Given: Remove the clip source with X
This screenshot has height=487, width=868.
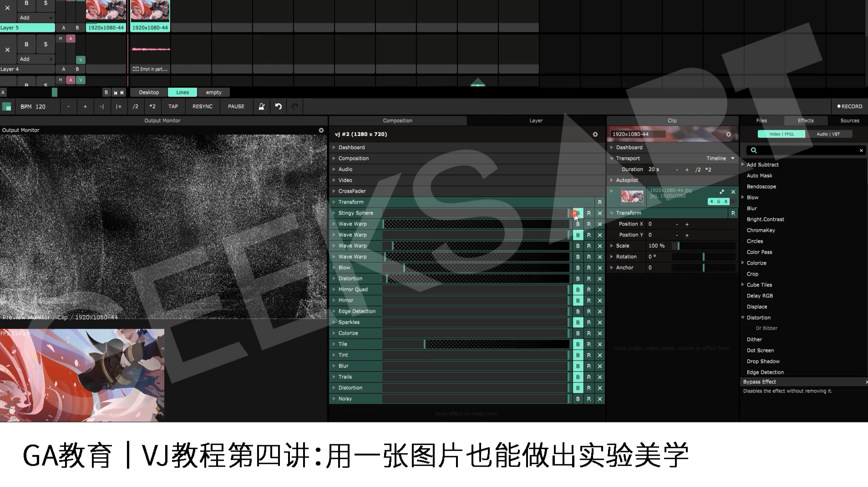Looking at the screenshot, I should tap(733, 192).
